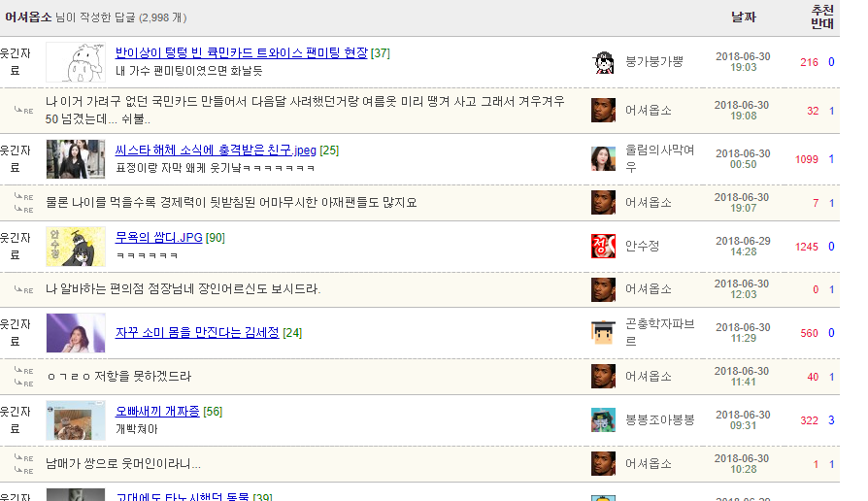
Task: Click username 붕가붕가뿡
Action: tap(654, 62)
